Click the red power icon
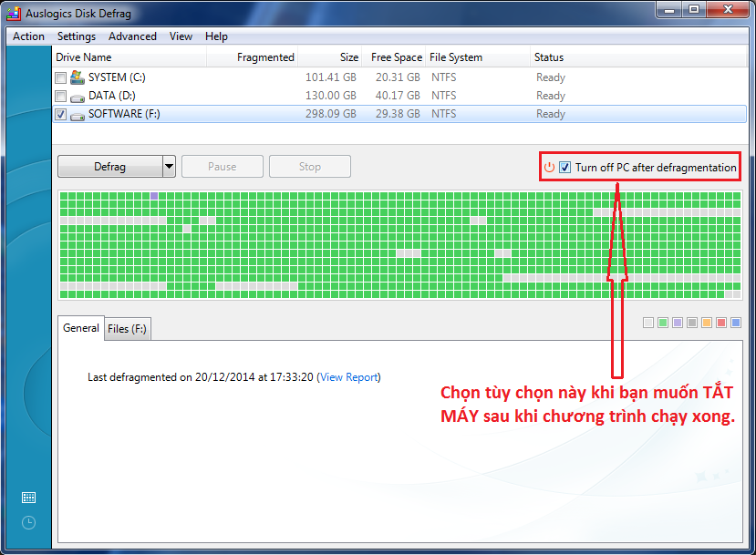The image size is (756, 555). (x=549, y=168)
